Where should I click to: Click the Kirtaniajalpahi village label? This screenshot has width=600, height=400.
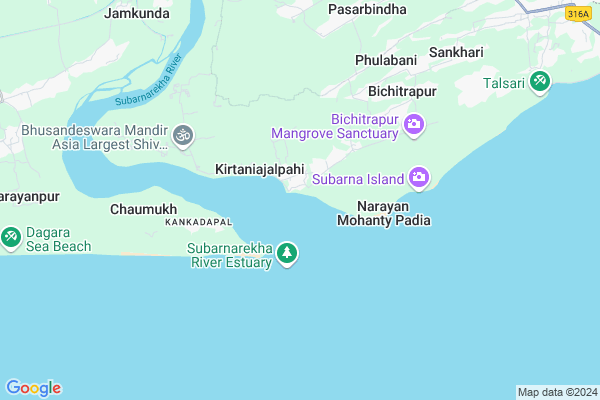(x=260, y=169)
